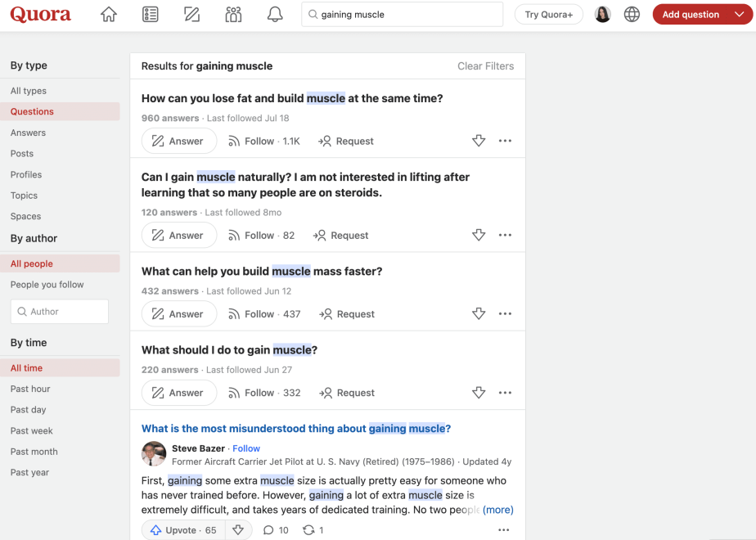Screen dimensions: 756x540
Task: Open the Home feed icon
Action: [x=109, y=14]
